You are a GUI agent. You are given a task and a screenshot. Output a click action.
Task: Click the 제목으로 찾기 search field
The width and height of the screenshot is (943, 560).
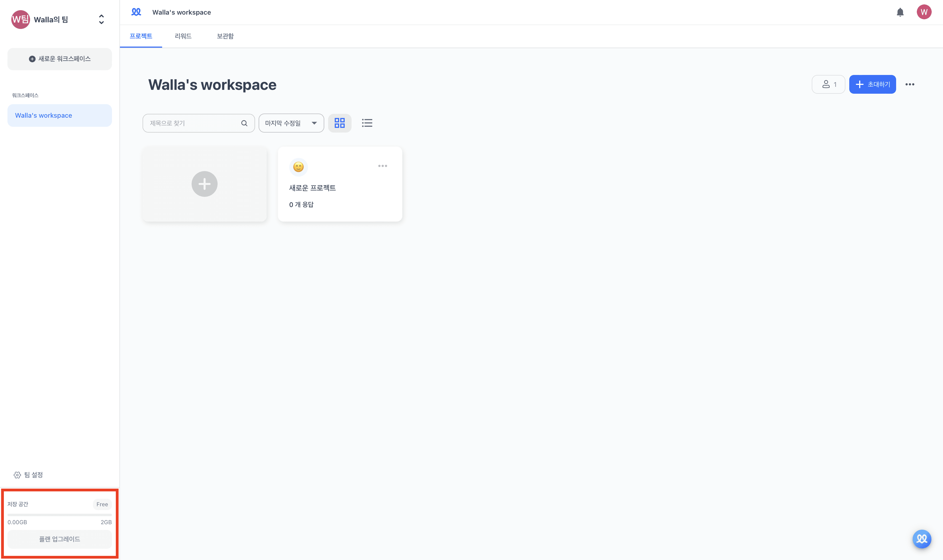tap(192, 123)
